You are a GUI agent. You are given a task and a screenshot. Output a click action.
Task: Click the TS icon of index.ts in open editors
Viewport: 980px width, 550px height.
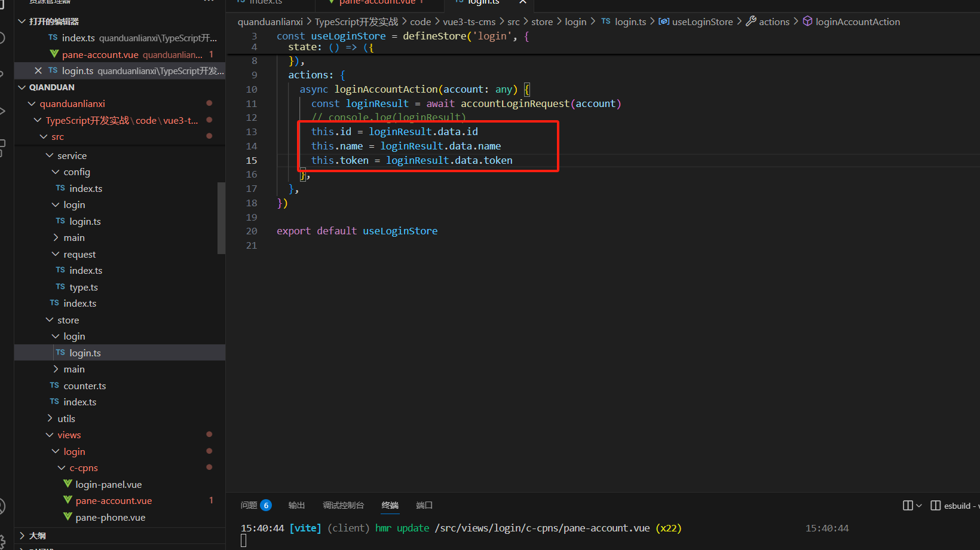tap(53, 38)
